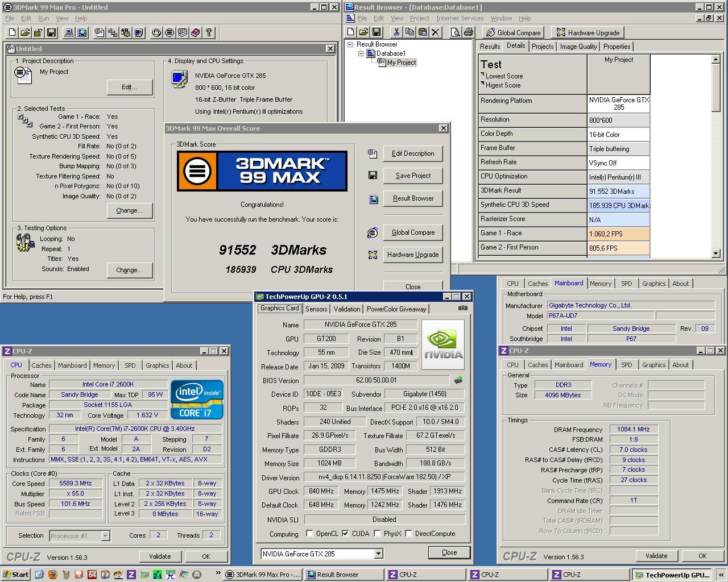Click the question mark help icon in 3DMark toolbar
Viewport: 728px width, 582px height.
(x=209, y=33)
